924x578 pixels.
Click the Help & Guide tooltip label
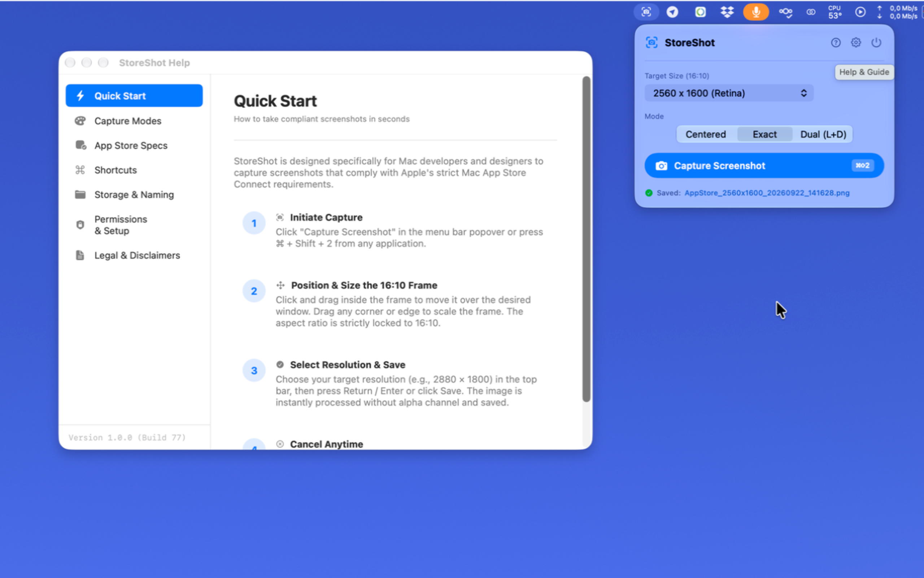[864, 72]
